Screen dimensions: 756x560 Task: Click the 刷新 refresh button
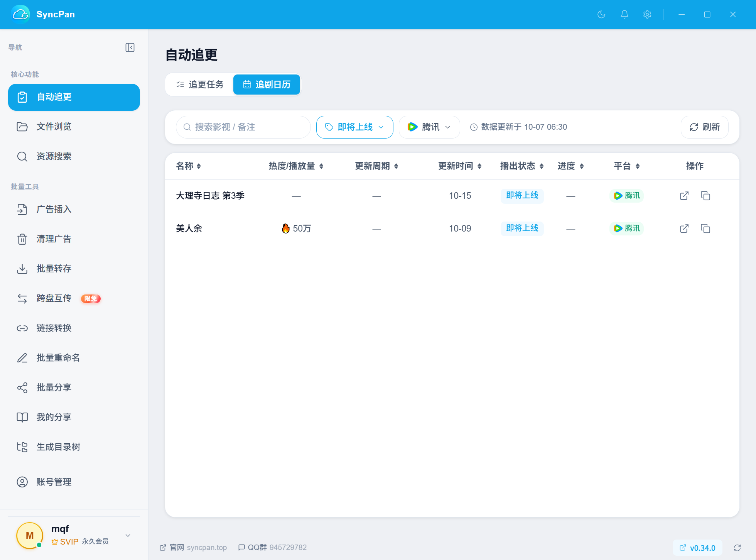pos(705,127)
